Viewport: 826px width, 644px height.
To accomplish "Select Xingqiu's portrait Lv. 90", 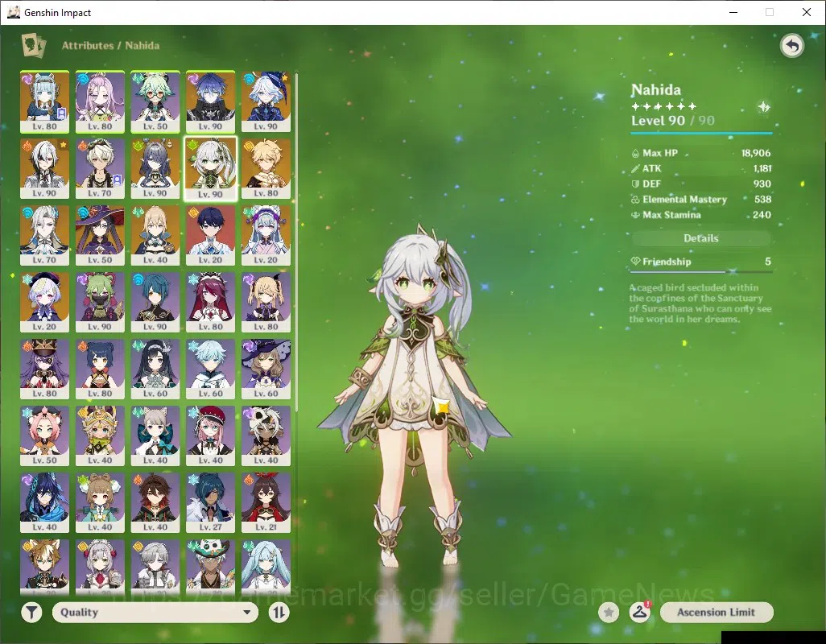I will pos(155,302).
